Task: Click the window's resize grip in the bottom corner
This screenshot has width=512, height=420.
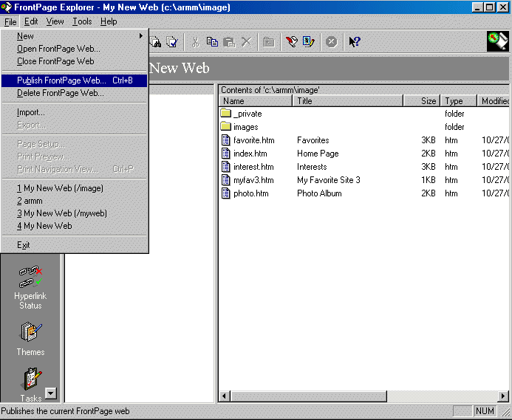Action: (x=505, y=412)
